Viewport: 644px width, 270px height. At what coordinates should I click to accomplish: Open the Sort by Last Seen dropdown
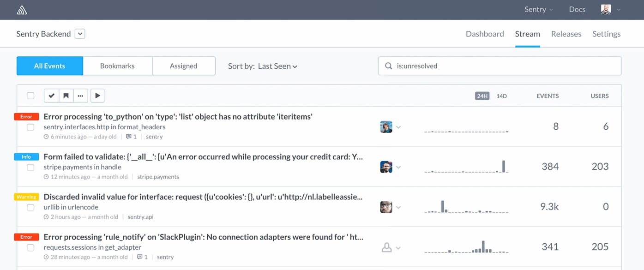point(262,66)
